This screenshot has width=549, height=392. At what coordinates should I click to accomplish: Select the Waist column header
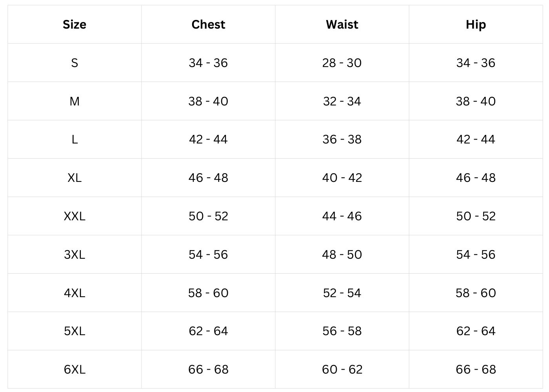coord(342,24)
